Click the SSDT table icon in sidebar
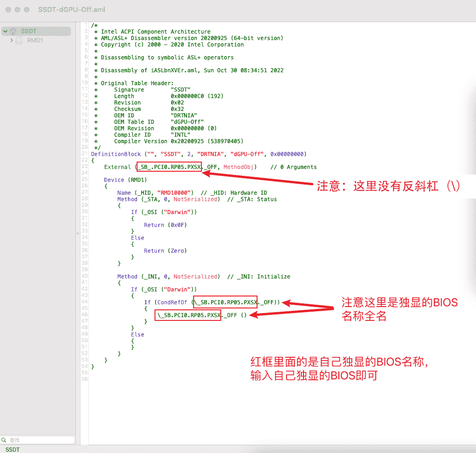Viewport: 476px width, 453px height. pyautogui.click(x=13, y=31)
